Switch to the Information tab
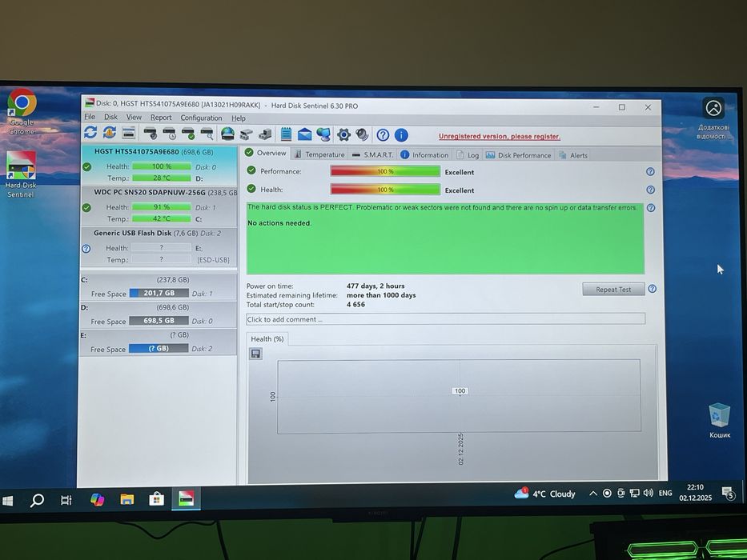This screenshot has height=560, width=747. click(x=424, y=154)
